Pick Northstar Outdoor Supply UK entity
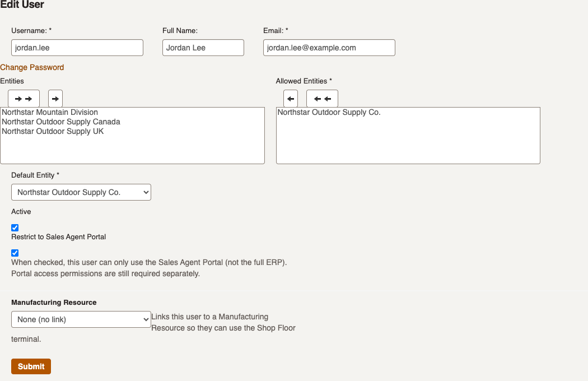Viewport: 588px width, 381px height. pyautogui.click(x=132, y=131)
